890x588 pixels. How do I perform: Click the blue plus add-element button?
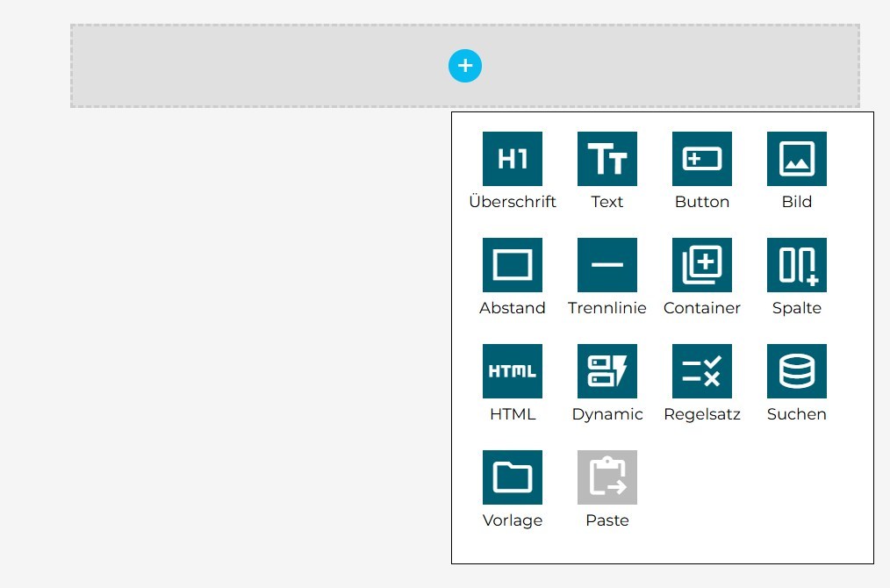pos(465,66)
